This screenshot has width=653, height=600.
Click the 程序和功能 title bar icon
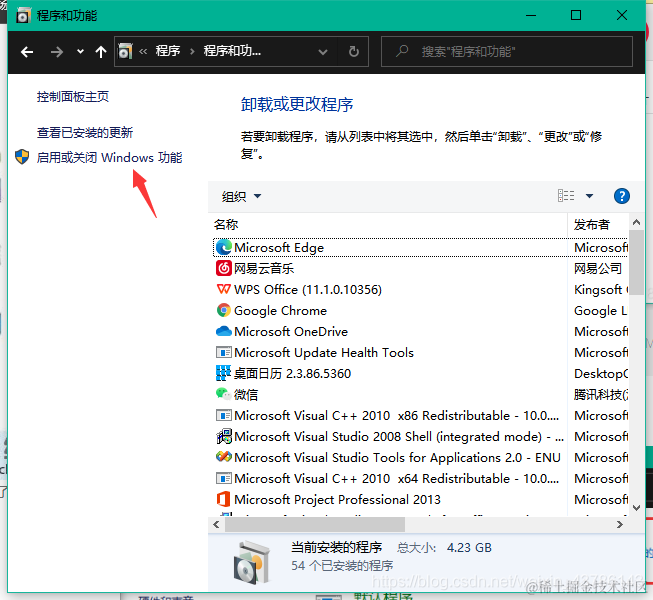point(24,15)
